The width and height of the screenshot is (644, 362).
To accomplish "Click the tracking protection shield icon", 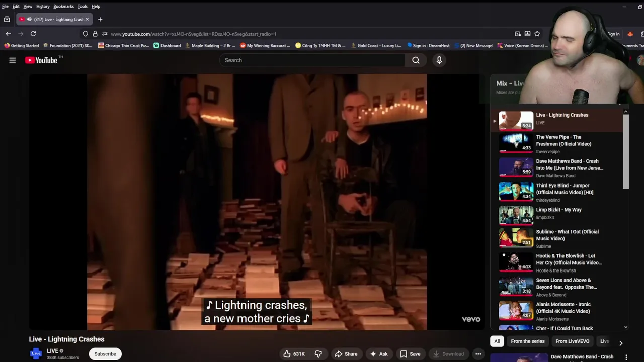I will 86,34.
